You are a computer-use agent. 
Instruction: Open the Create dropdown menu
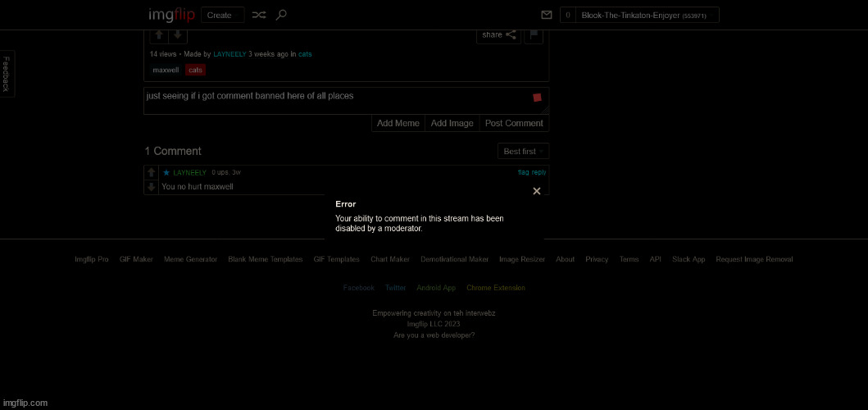(222, 15)
